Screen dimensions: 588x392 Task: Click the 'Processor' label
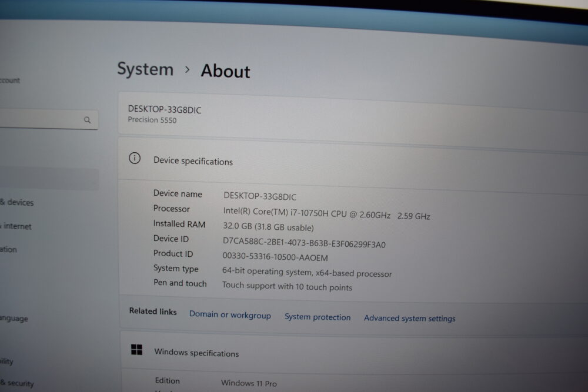[x=171, y=209]
